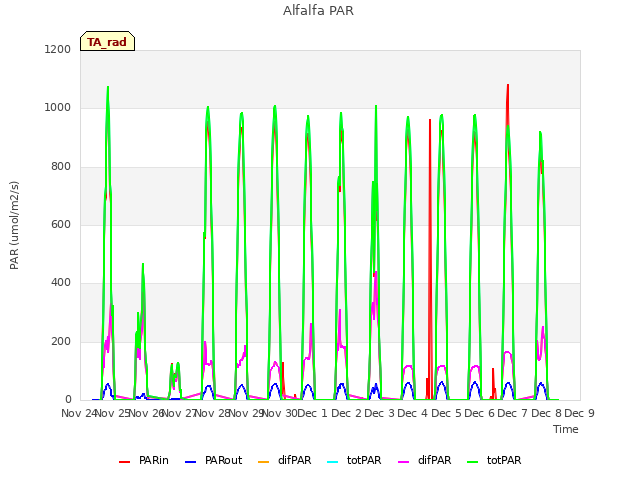Toggle the magenta difPAR legend entry
The width and height of the screenshot is (640, 480).
click(x=424, y=460)
